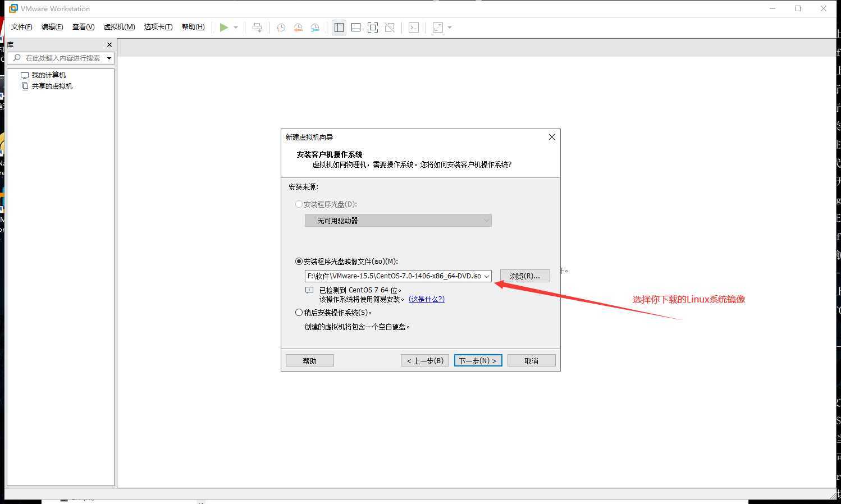Select the 安装程序光盘(D) radio button

pyautogui.click(x=299, y=204)
